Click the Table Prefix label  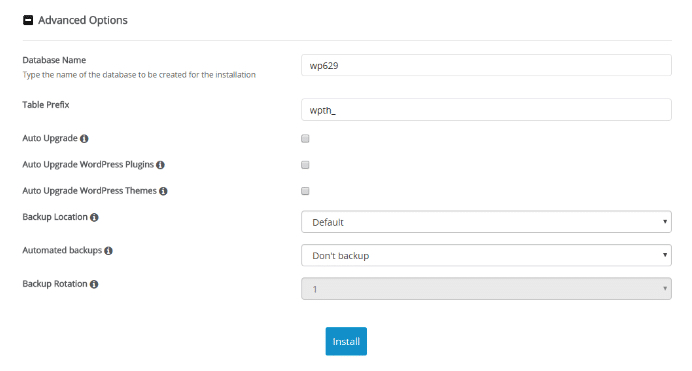pos(46,105)
